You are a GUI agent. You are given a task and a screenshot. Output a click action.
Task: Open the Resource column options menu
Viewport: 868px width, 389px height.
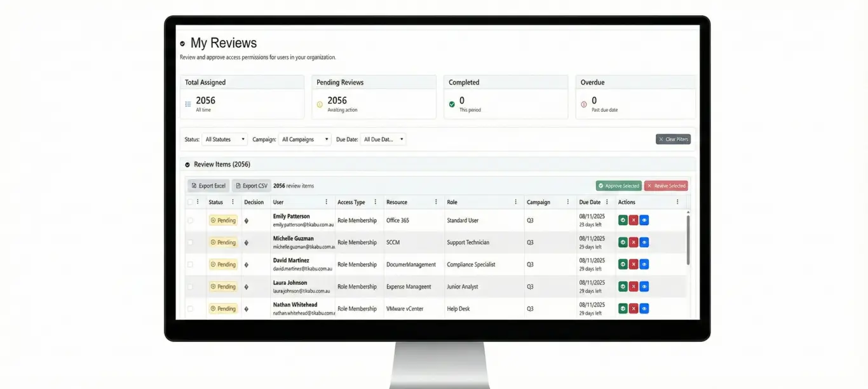(436, 202)
